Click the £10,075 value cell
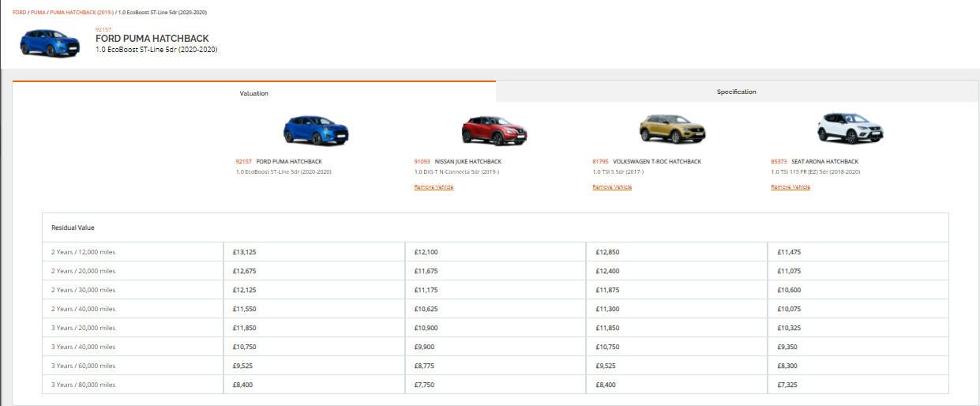This screenshot has height=406, width=980. pos(858,309)
